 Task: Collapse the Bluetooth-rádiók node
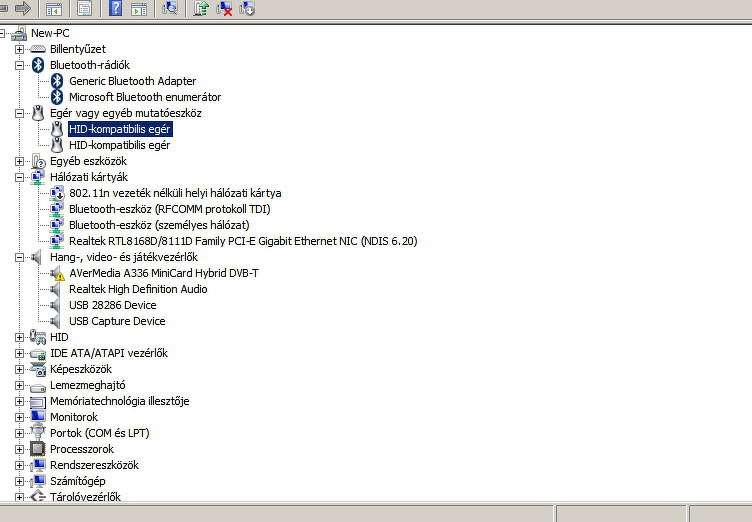[x=19, y=65]
